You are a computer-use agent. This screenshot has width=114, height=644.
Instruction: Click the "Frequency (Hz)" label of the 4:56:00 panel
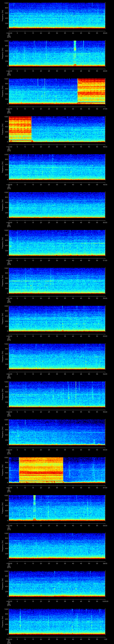[3, 470]
